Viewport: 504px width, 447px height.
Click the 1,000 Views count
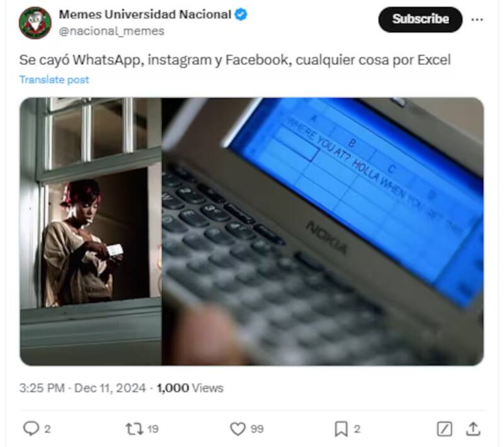(190, 388)
